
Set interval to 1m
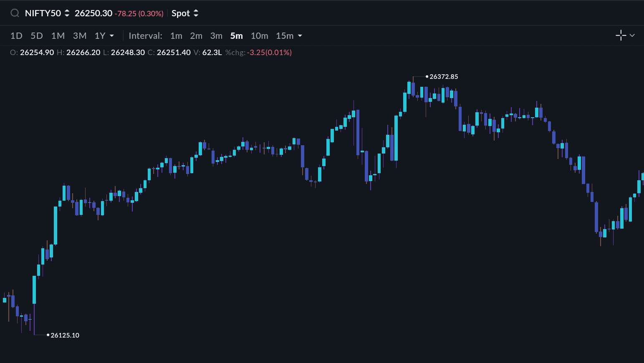click(176, 36)
